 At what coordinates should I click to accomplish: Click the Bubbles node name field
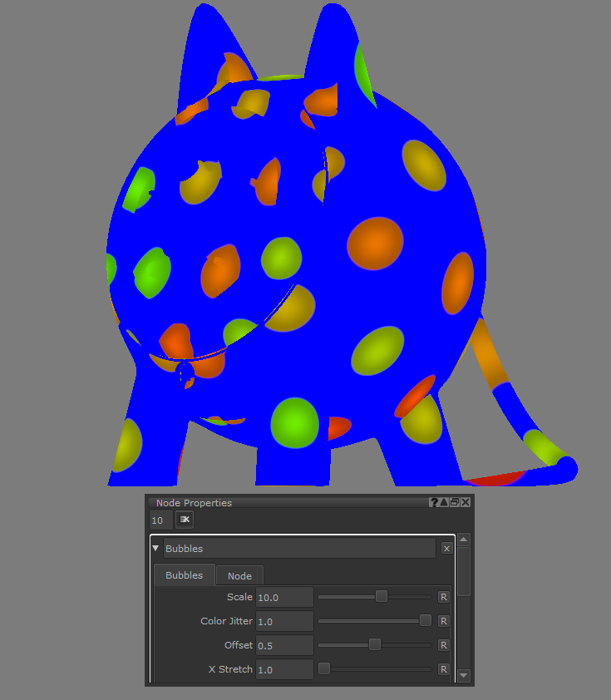tap(298, 549)
